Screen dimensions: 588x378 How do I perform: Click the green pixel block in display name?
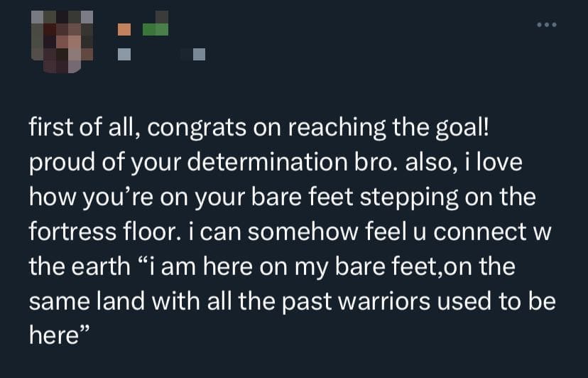[x=156, y=29]
